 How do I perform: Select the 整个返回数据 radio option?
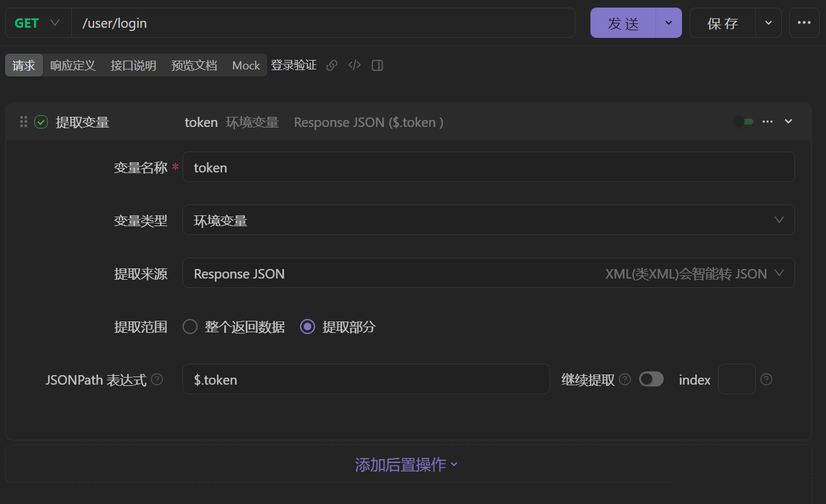(x=190, y=327)
